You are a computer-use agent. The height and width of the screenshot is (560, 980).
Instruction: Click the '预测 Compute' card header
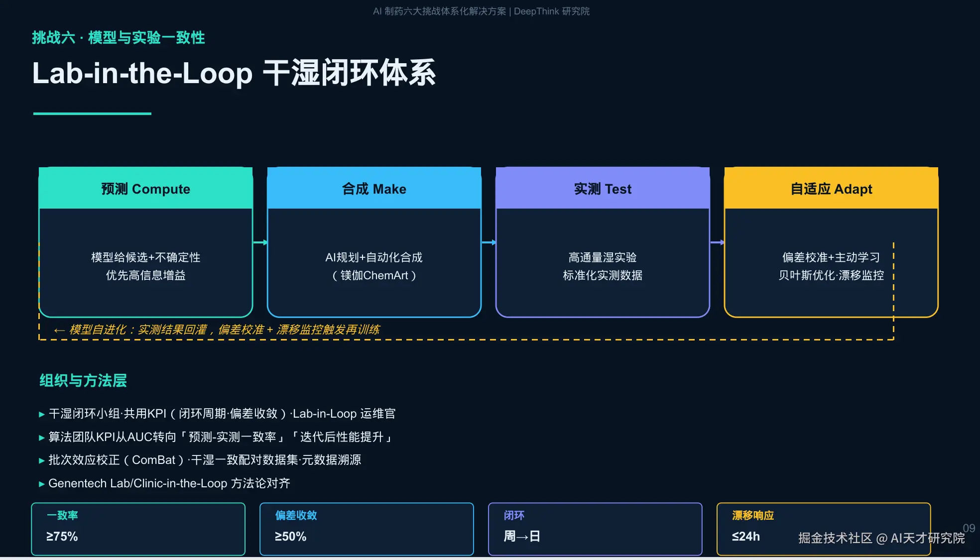(146, 189)
